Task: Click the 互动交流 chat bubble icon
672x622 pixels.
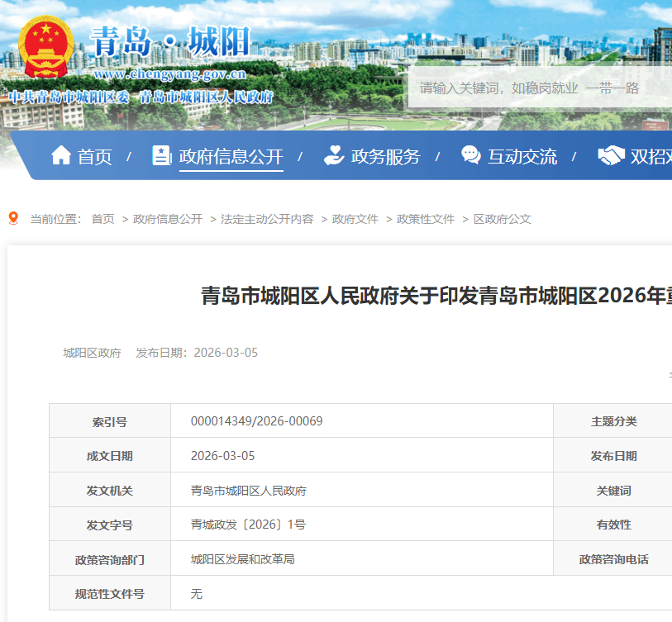Action: click(470, 155)
